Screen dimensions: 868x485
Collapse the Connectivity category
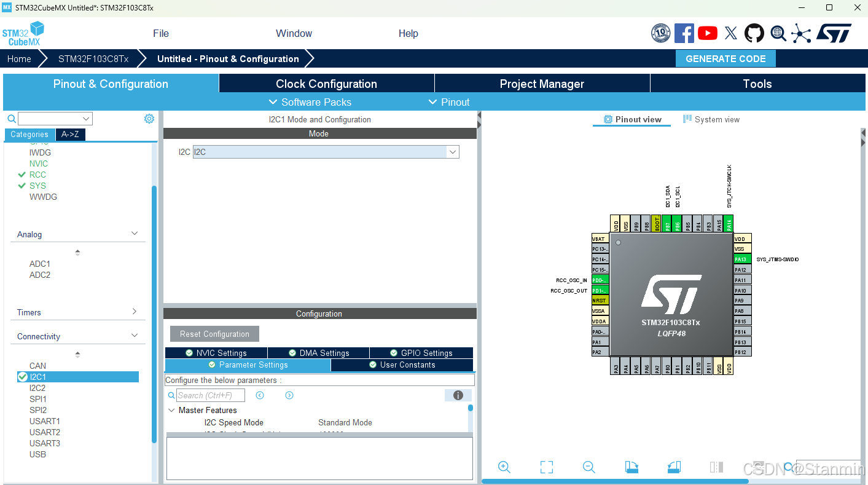coord(135,336)
